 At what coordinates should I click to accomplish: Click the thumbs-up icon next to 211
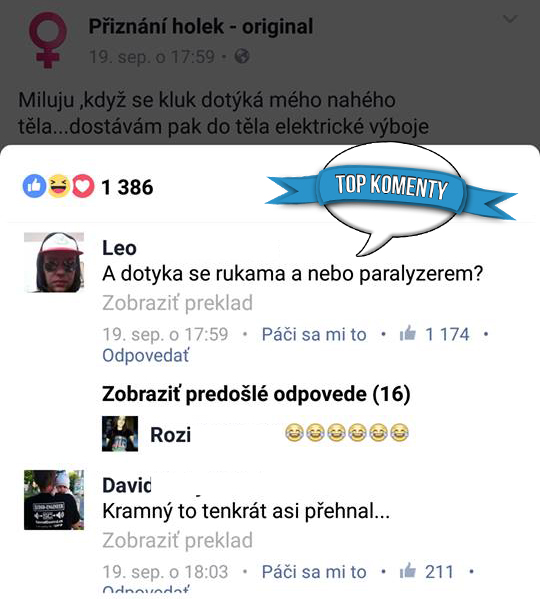point(408,571)
